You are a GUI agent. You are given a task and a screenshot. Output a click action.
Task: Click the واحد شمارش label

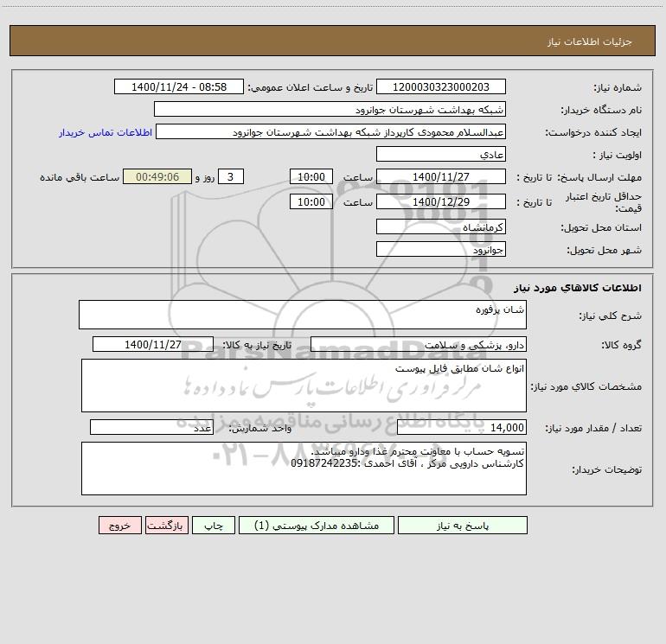click(260, 429)
